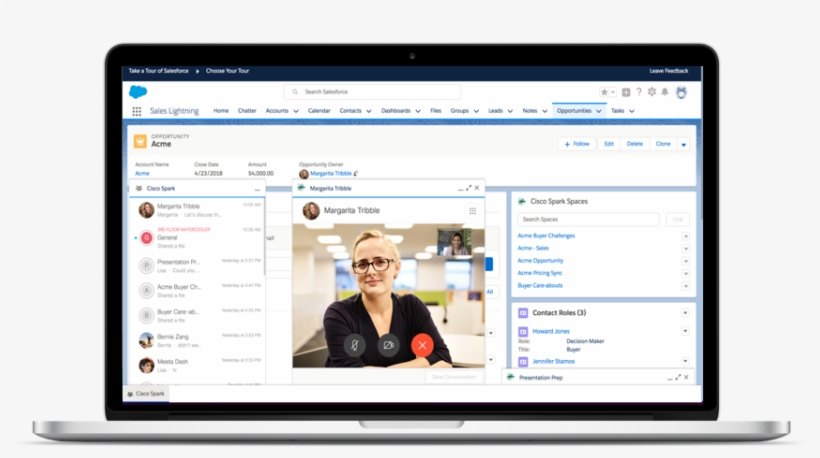
Task: Click the Clone button
Action: click(x=663, y=144)
